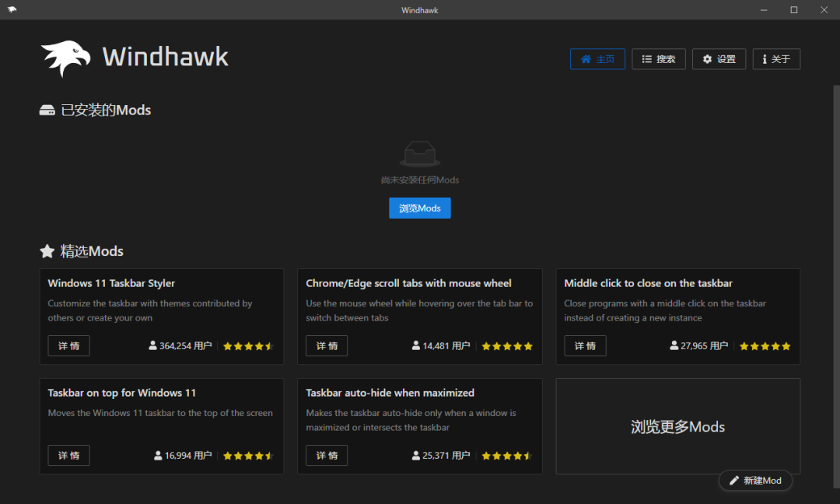
Task: Click the star icon beside 精选Mods
Action: (47, 251)
